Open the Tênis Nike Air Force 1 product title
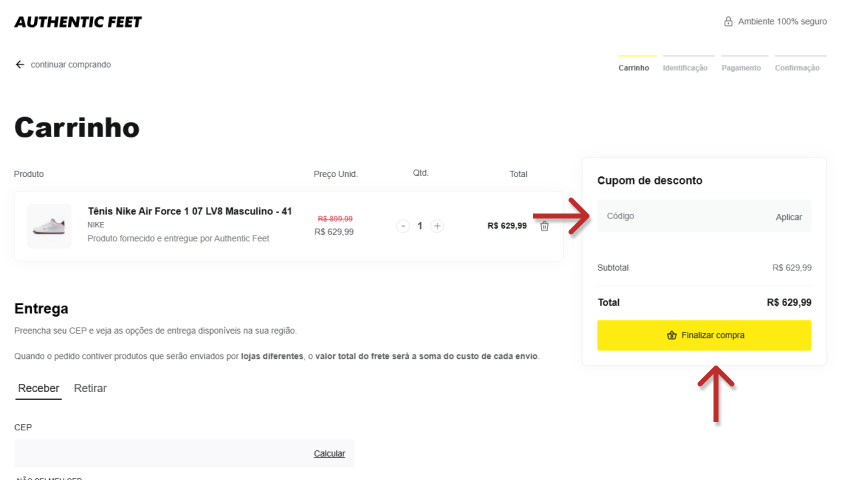 pyautogui.click(x=190, y=211)
